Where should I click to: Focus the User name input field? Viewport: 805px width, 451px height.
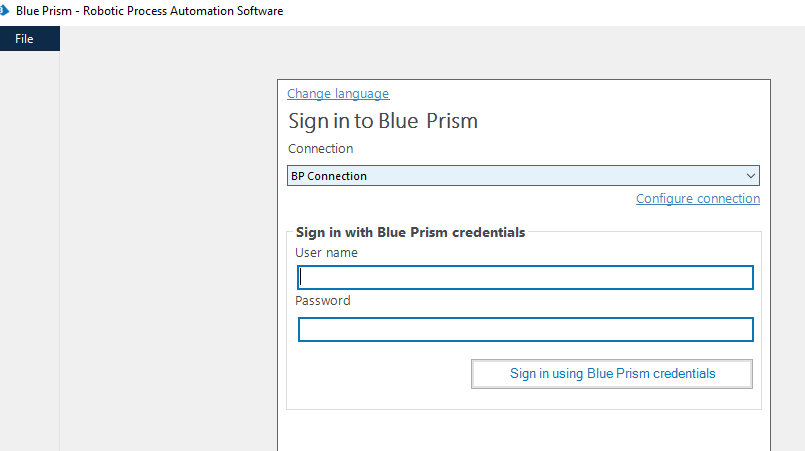(x=525, y=277)
